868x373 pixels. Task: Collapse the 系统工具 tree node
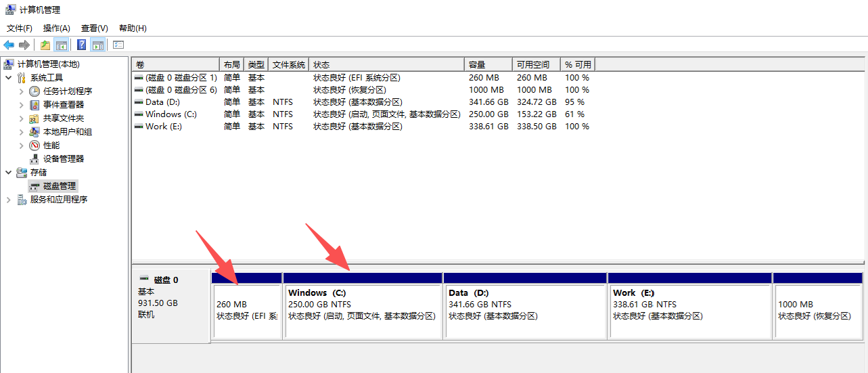[8, 78]
